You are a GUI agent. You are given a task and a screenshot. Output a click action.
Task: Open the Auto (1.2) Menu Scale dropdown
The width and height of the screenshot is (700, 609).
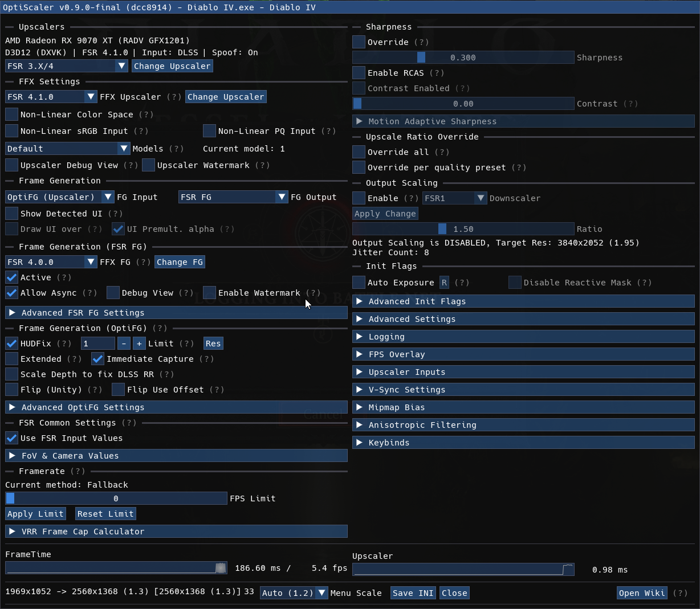(294, 593)
